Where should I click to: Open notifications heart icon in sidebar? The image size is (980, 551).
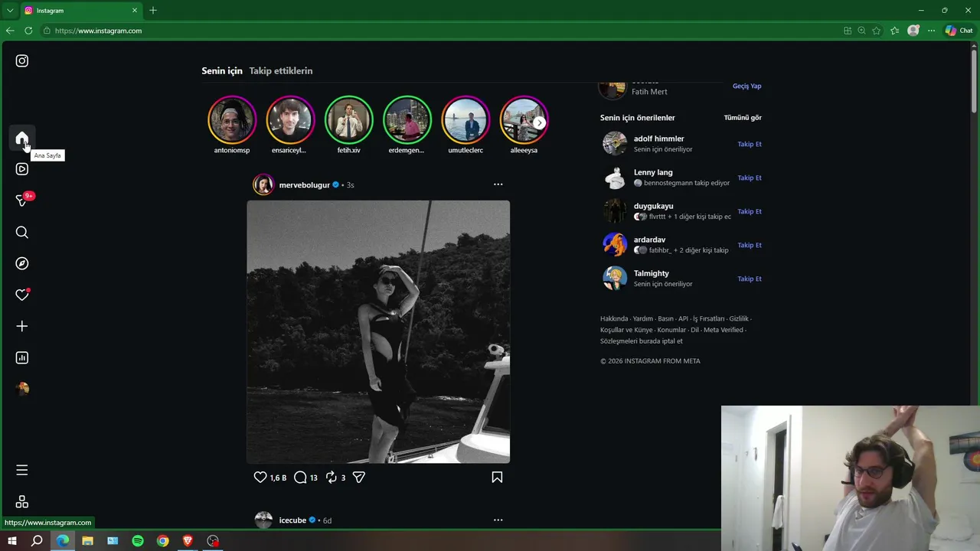22,295
